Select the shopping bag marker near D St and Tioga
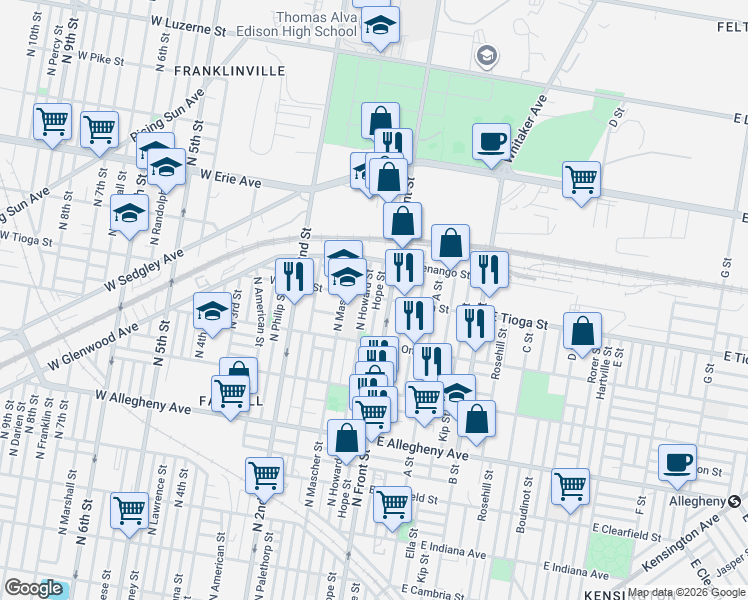The image size is (748, 600). pyautogui.click(x=582, y=331)
